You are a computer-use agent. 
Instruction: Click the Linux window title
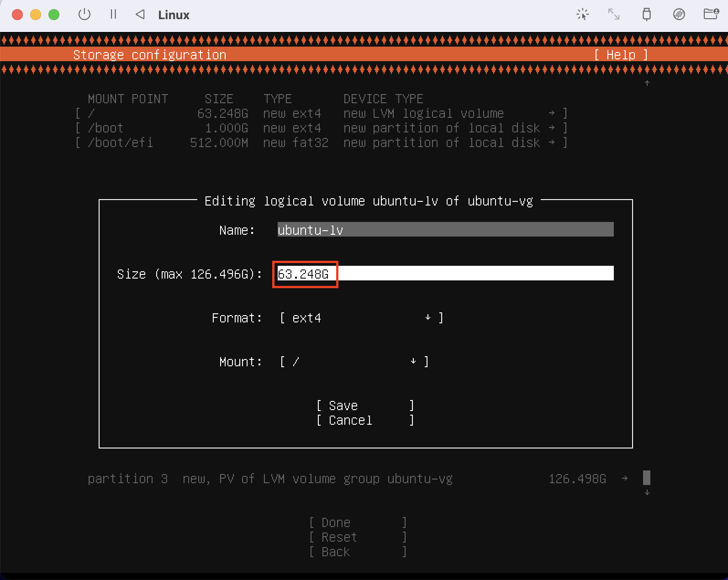tap(174, 15)
